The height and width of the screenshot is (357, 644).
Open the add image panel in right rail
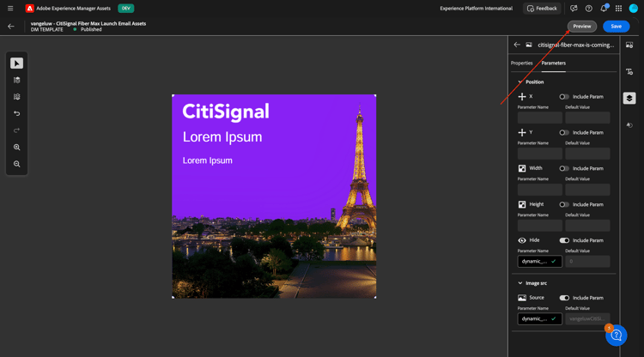tap(629, 45)
